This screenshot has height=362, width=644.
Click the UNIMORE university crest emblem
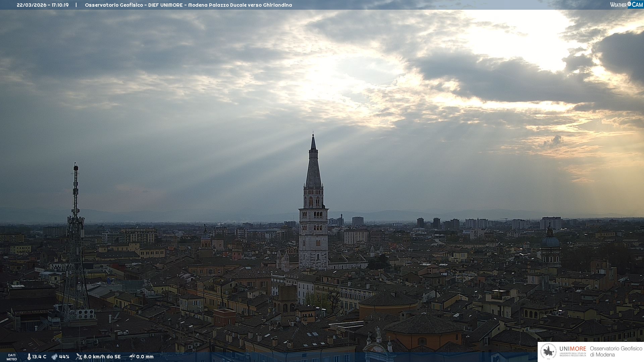[548, 352]
